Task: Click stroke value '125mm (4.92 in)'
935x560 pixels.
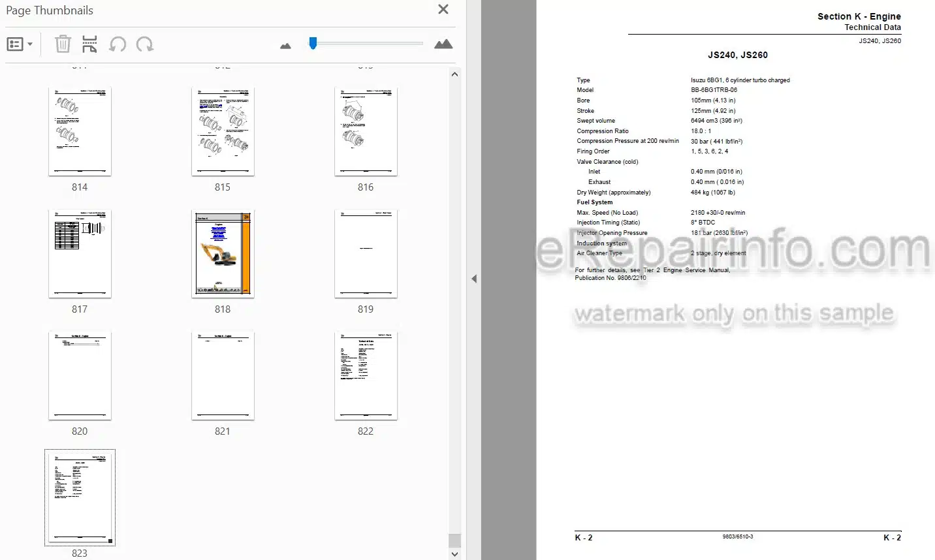Action: tap(713, 111)
